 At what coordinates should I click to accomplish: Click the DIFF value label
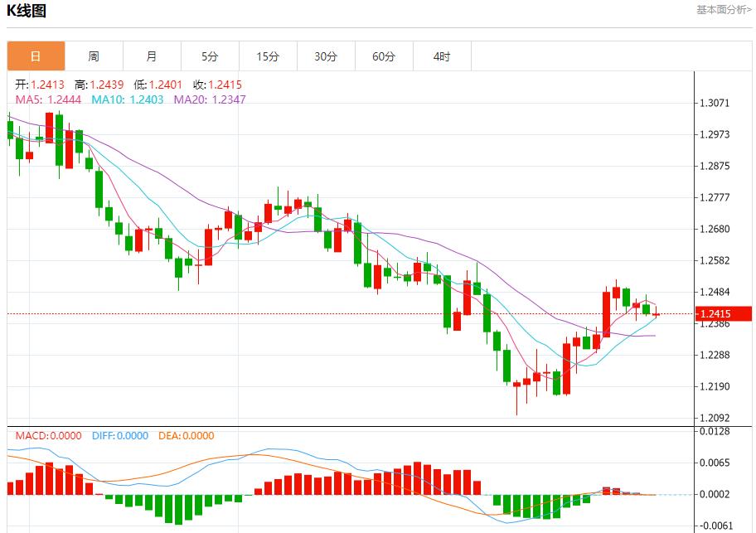(x=119, y=435)
